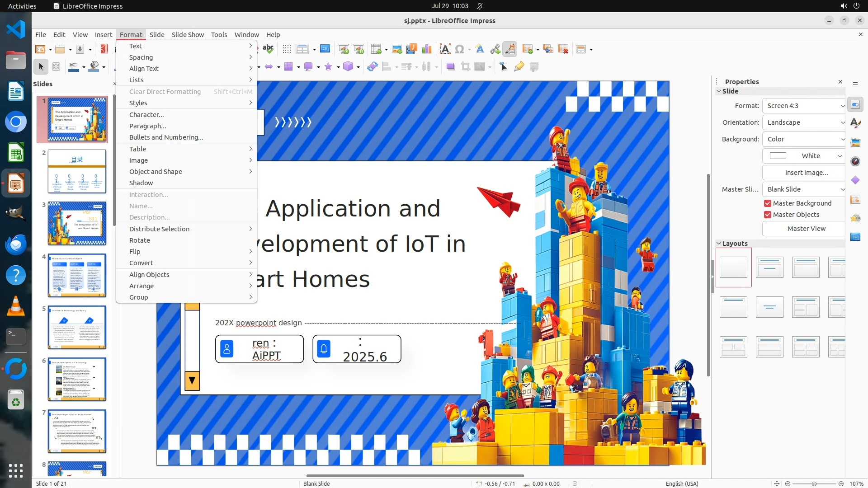Click the Insert Fontwork Text icon
The image size is (868, 488).
tap(480, 49)
